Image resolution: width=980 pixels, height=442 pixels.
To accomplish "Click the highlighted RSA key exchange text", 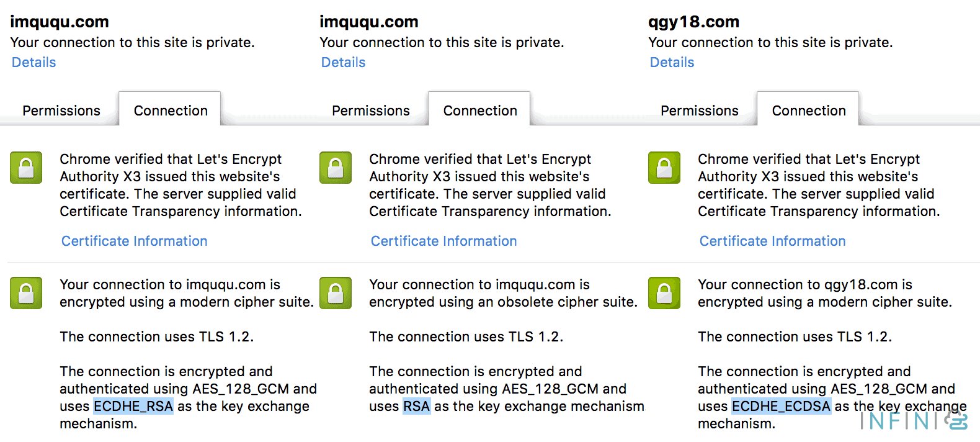I will (417, 406).
